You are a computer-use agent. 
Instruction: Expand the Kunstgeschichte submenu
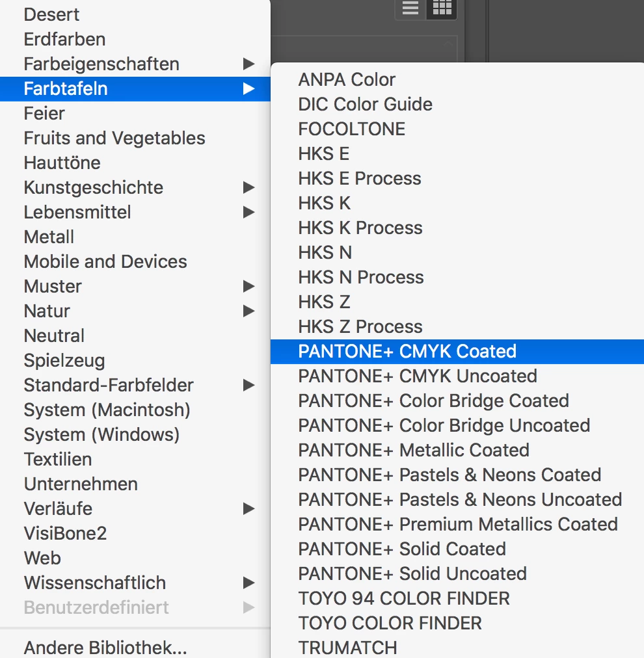tap(135, 187)
